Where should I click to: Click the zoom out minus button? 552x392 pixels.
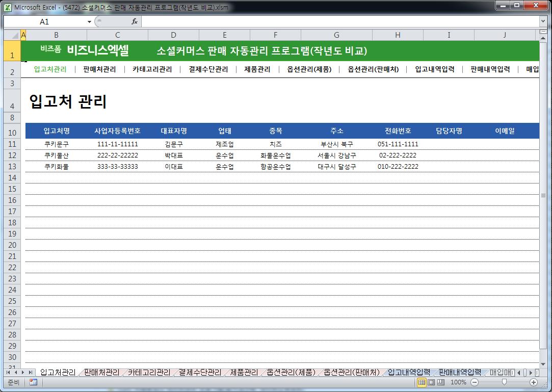[475, 382]
